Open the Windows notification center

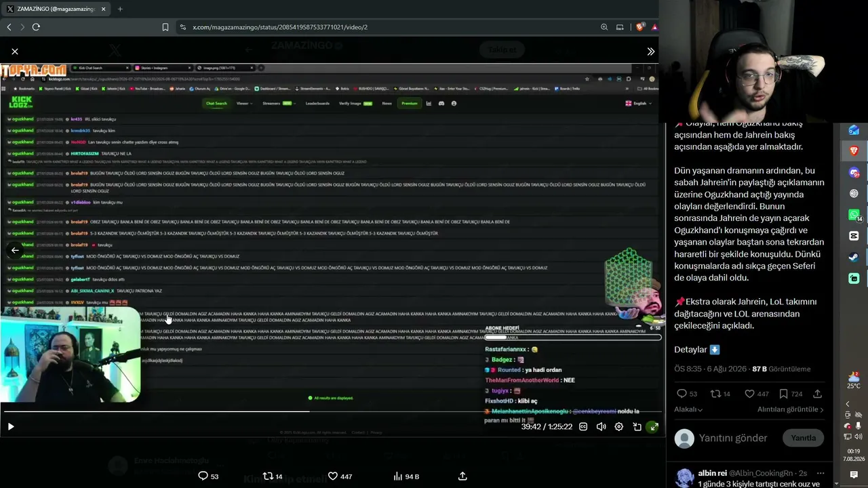click(854, 474)
